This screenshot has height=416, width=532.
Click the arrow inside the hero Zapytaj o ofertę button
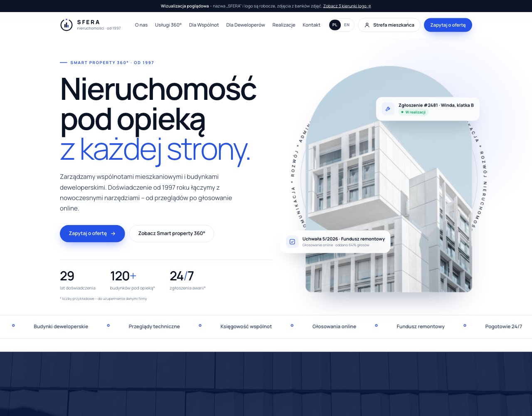click(113, 233)
